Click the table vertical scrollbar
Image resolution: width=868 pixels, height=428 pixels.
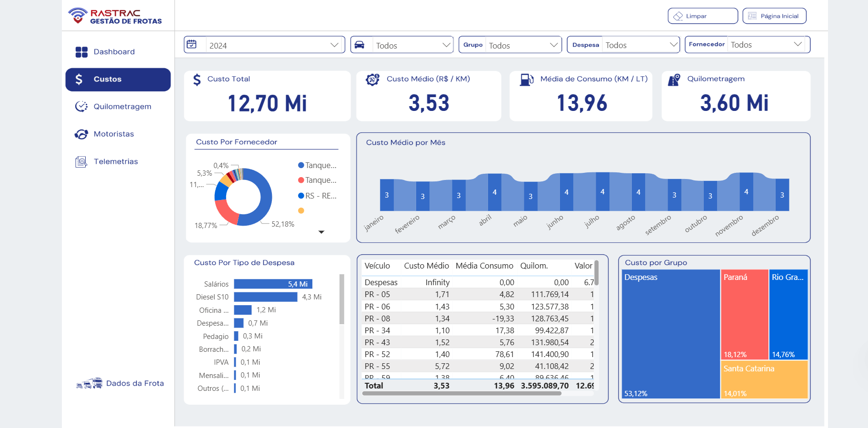point(596,273)
